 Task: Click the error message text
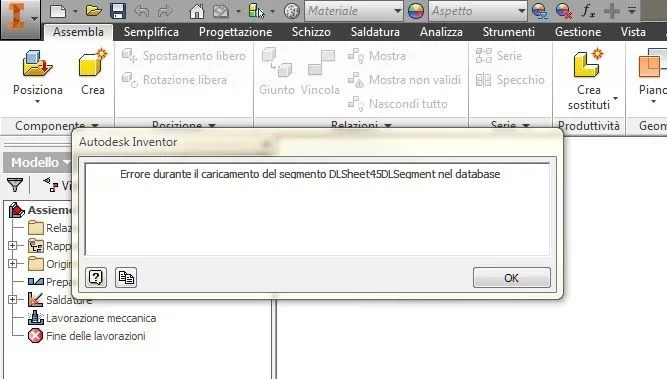[310, 174]
